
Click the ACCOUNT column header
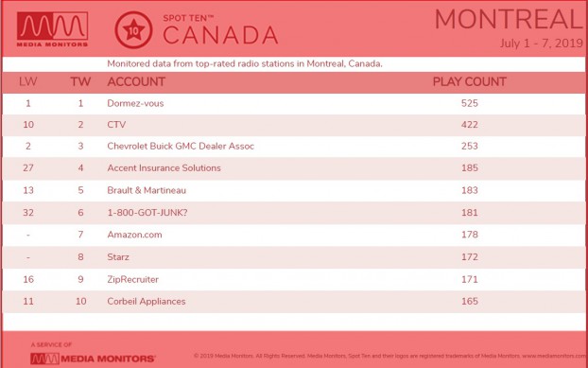[x=136, y=81]
